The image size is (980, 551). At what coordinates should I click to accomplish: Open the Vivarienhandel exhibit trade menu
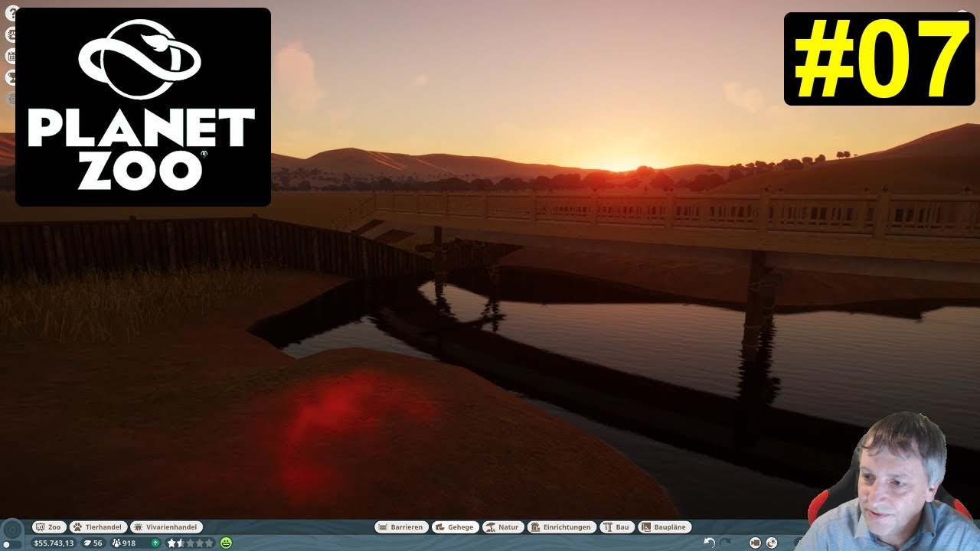pyautogui.click(x=166, y=527)
